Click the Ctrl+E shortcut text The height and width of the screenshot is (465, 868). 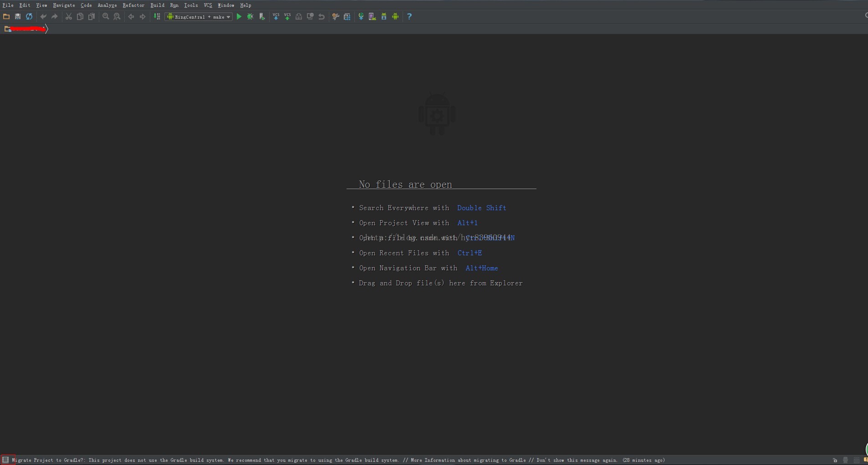[x=470, y=253]
